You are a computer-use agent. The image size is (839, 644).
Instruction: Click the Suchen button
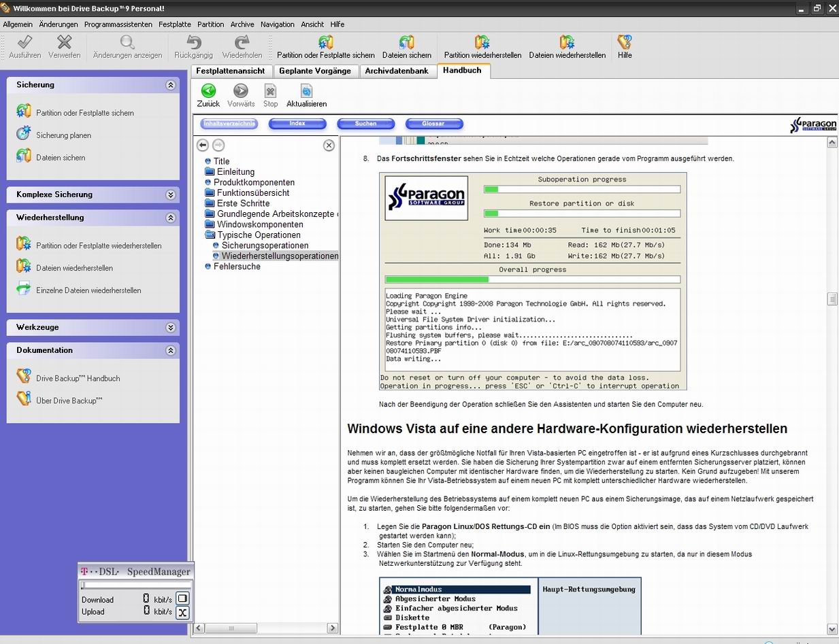point(365,124)
